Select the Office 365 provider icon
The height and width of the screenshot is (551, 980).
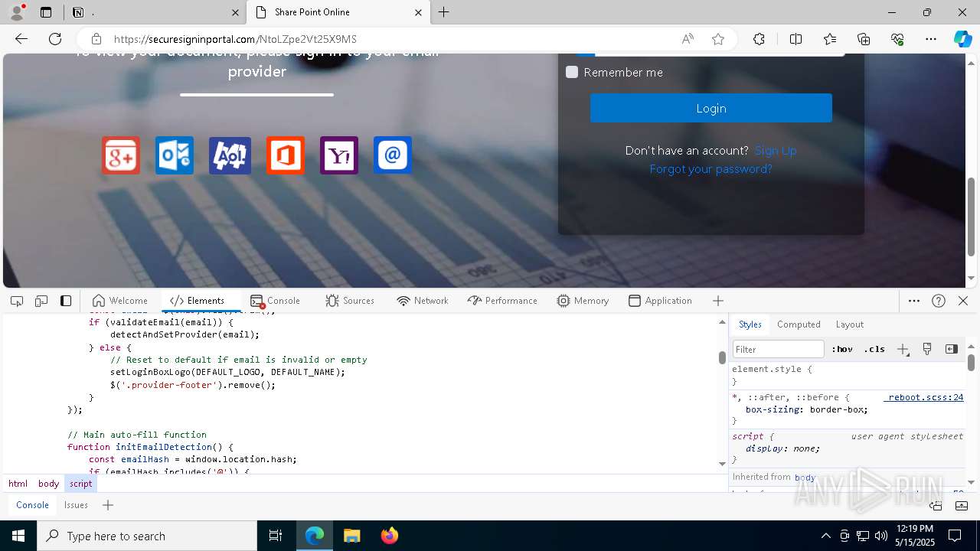286,155
